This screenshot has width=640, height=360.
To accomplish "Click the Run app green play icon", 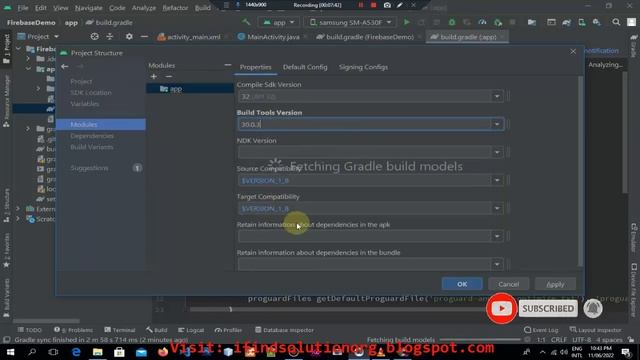I will (407, 22).
